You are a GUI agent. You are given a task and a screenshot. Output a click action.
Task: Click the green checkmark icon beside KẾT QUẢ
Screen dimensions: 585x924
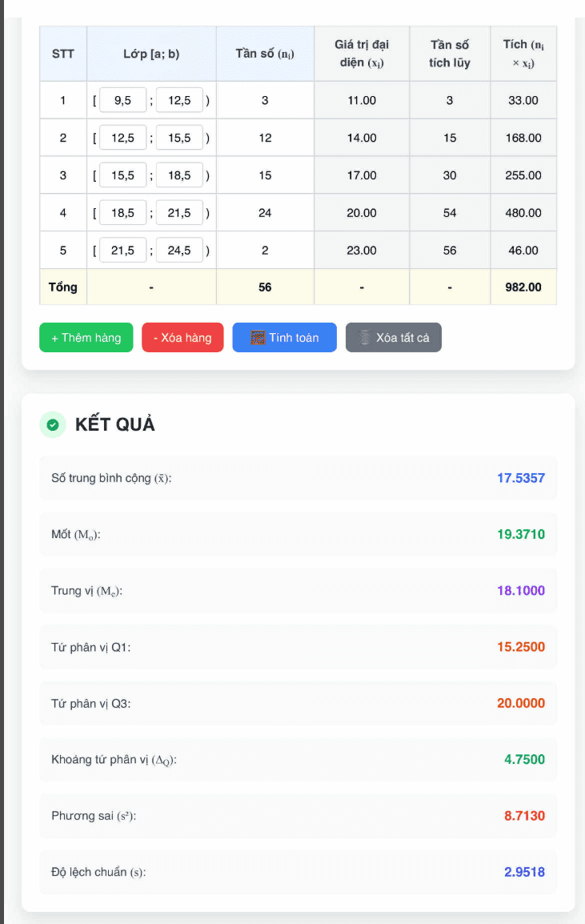tap(53, 425)
